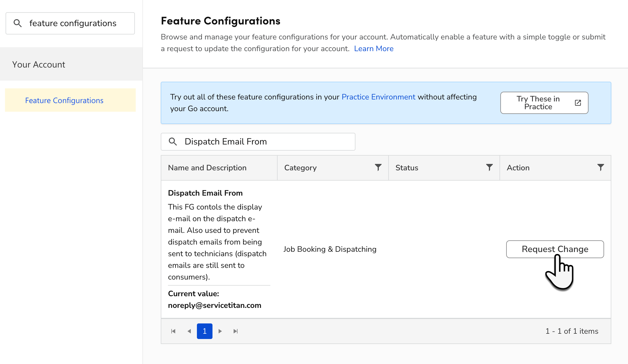Click the magnifier icon in the Dispatch Email From search
The height and width of the screenshot is (364, 628).
[x=172, y=141]
